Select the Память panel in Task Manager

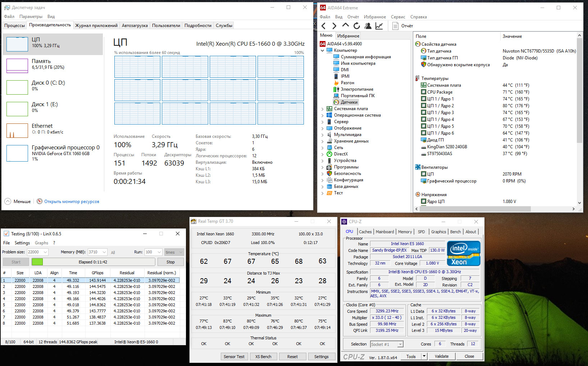pos(53,65)
